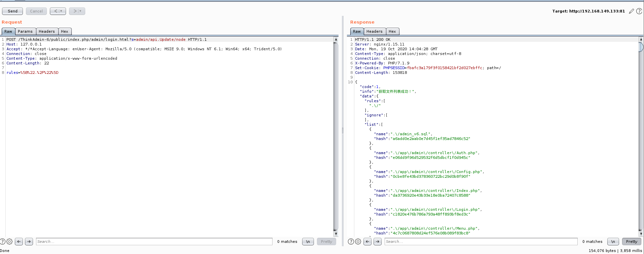Screen dimensions: 644x254
Task: Click the Auth.php name entry
Action: pos(427,153)
